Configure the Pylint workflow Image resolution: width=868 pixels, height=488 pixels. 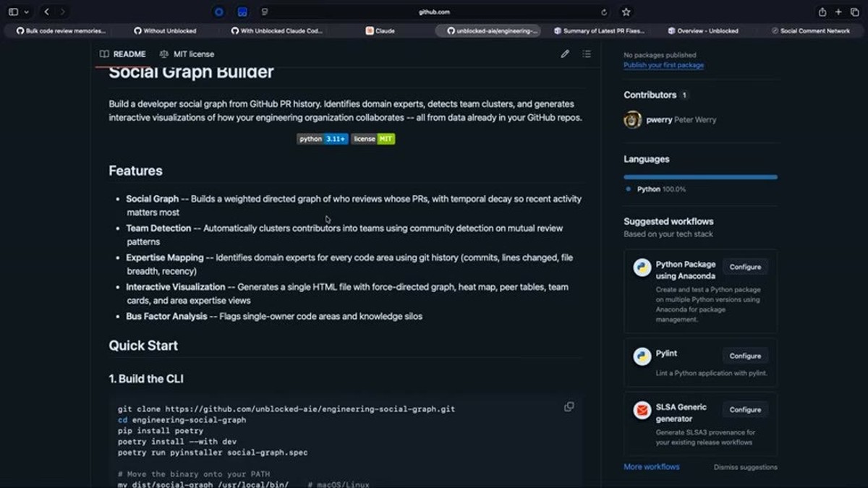(x=745, y=356)
